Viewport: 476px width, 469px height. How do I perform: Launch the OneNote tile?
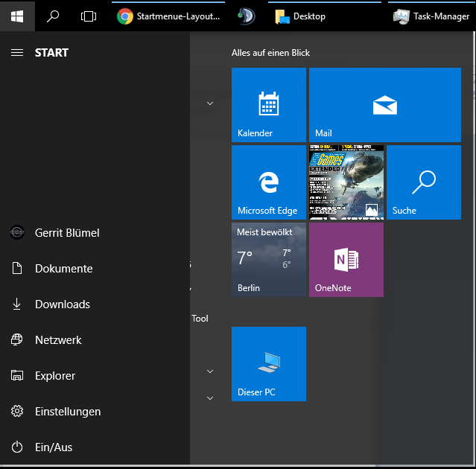click(346, 260)
